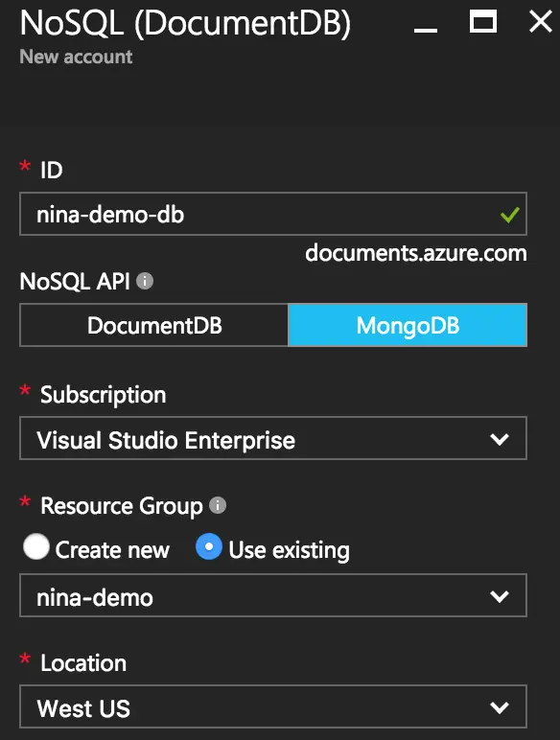The height and width of the screenshot is (740, 560).
Task: Click the Location chevron arrow
Action: pos(499,707)
